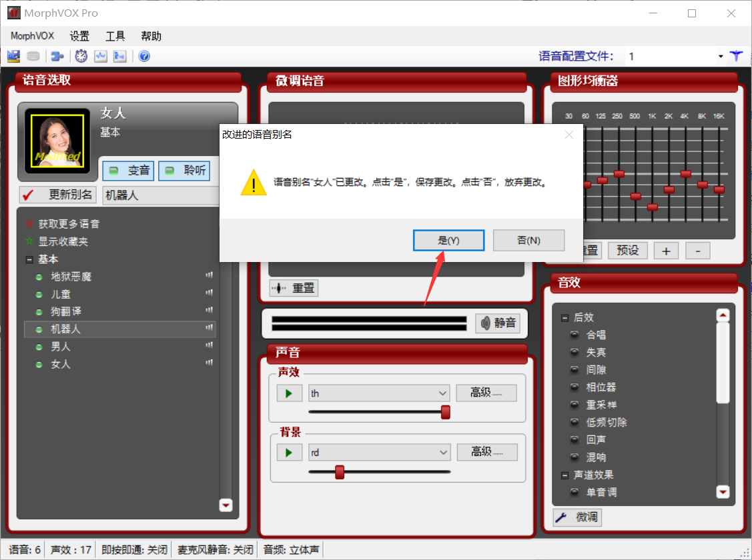Click the signal bars icon on the 儿童 row
The width and height of the screenshot is (752, 560).
[x=209, y=293]
